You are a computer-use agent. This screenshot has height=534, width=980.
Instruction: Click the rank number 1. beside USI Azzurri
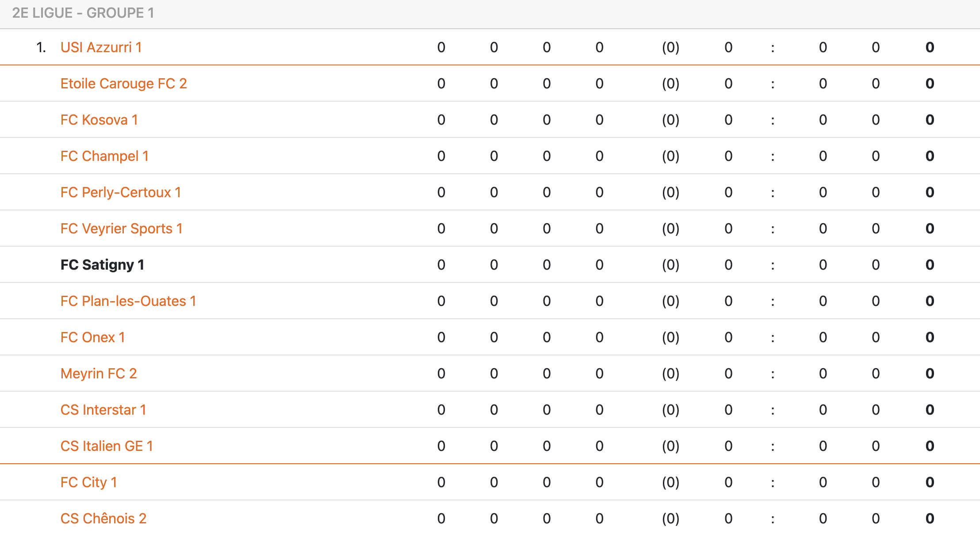coord(41,47)
